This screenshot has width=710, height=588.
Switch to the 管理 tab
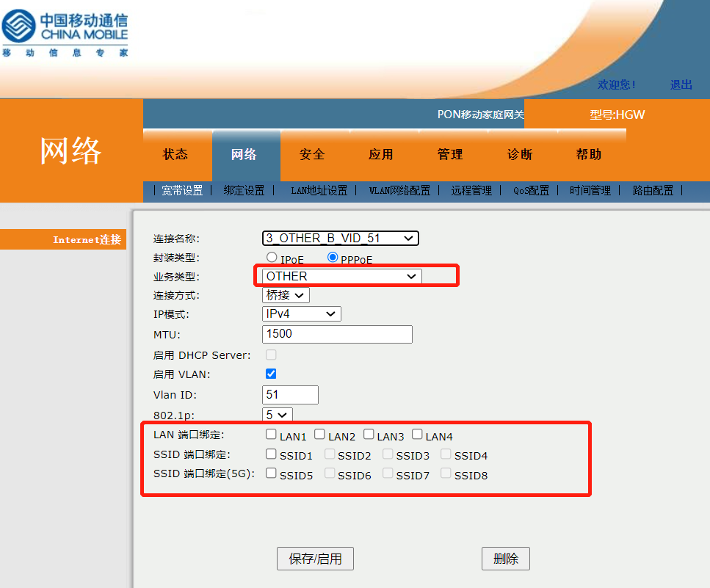point(450,154)
